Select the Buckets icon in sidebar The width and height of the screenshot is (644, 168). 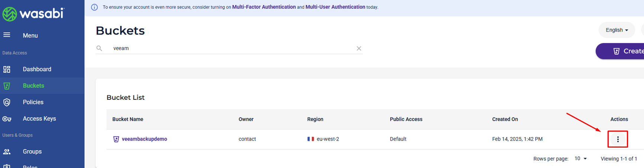(7, 86)
